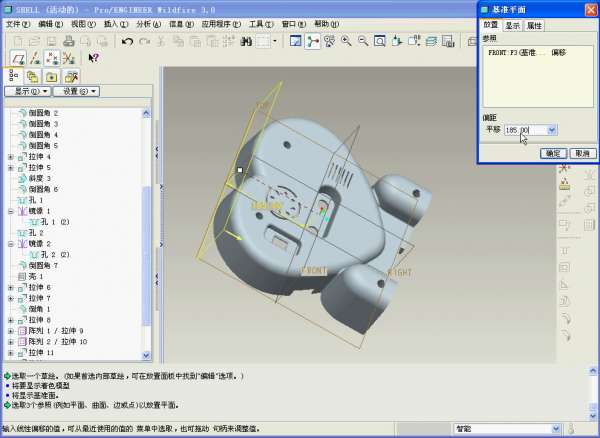This screenshot has width=600, height=438.
Task: Open the 工具 menu
Action: (x=261, y=24)
